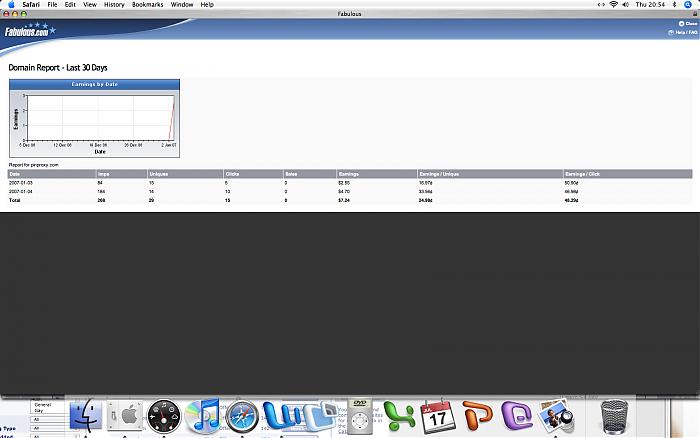Open the History menu
700x438 pixels.
(114, 4)
